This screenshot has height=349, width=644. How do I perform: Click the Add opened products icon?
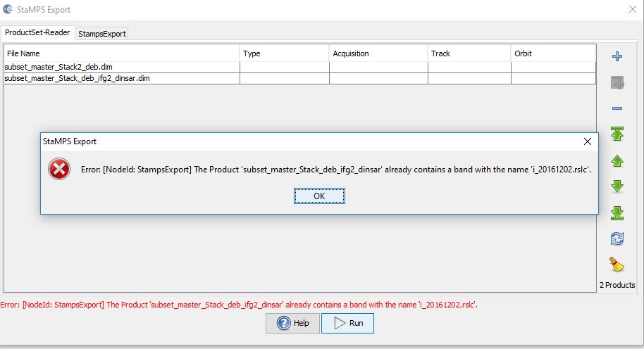pos(617,82)
